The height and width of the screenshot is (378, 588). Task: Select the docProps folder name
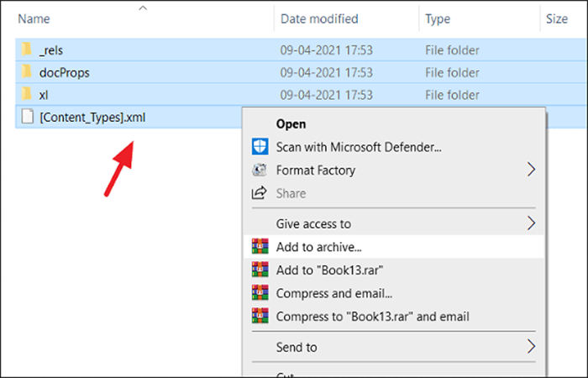[65, 72]
